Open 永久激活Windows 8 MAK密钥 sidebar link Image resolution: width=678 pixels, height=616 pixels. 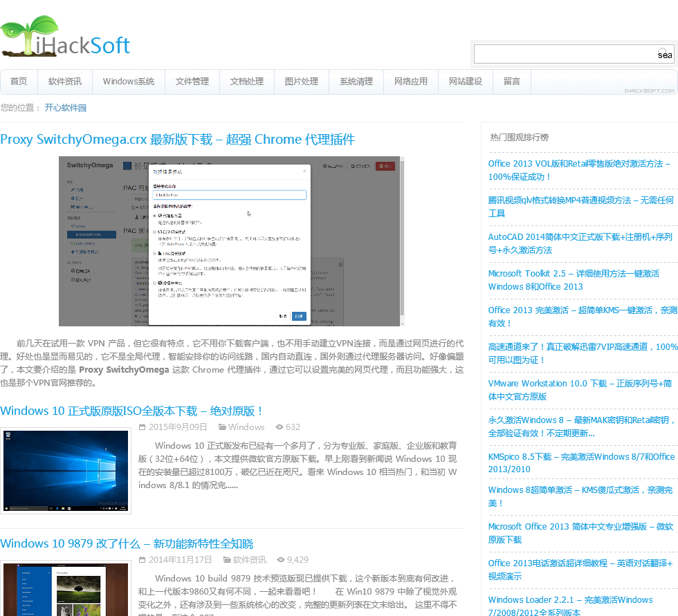pos(582,427)
